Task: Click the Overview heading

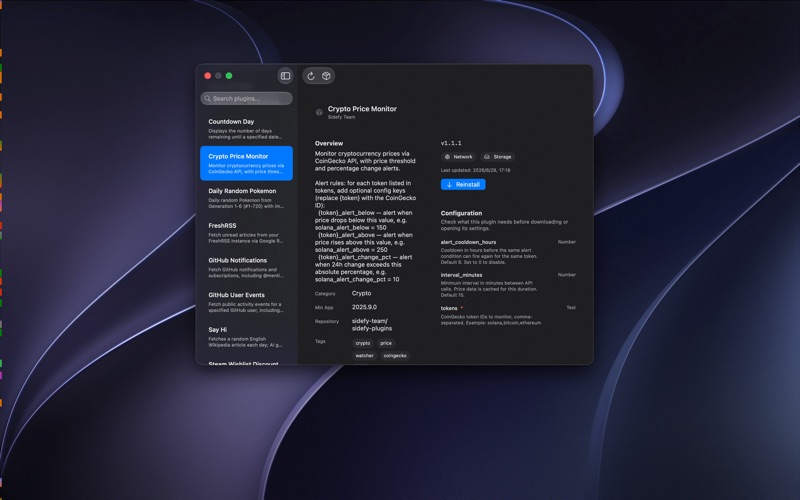Action: click(329, 143)
